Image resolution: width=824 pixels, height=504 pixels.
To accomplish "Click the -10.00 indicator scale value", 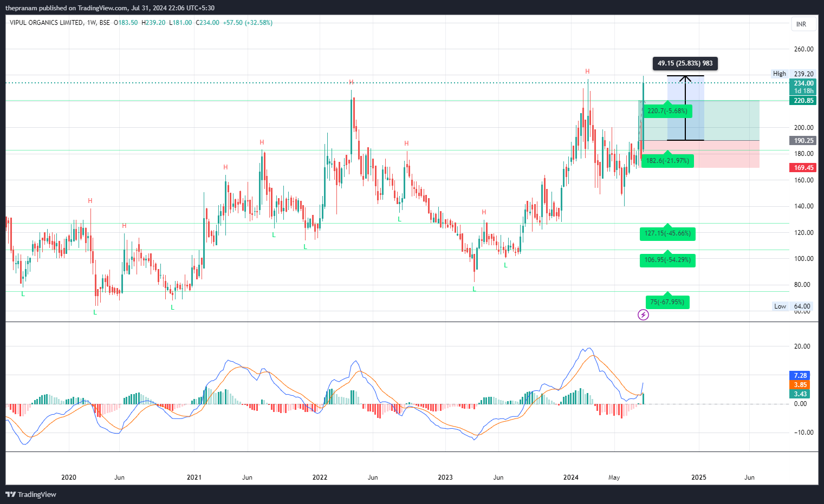I will click(x=804, y=433).
